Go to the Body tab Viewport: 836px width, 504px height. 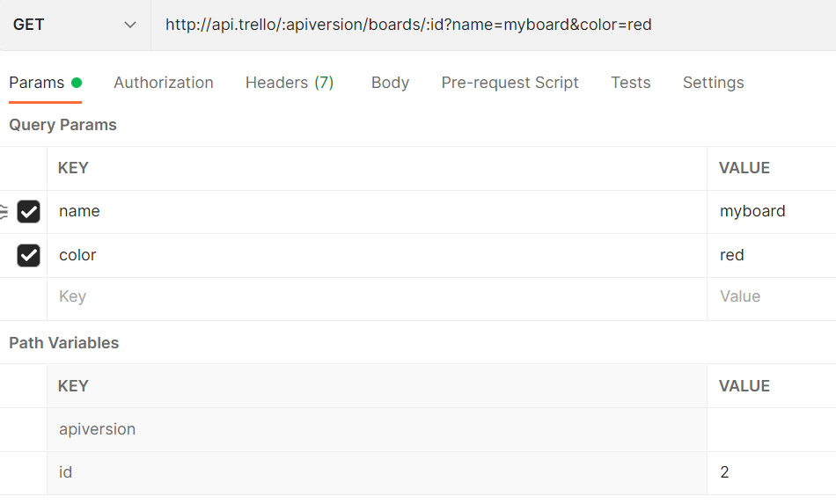coord(390,83)
